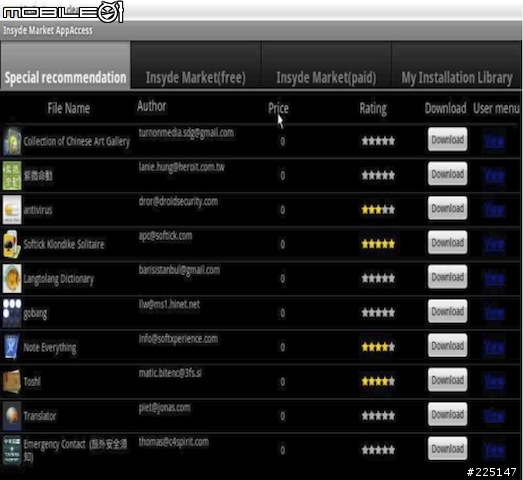Open Collection of Chinese Art Gallery app icon
523x480 pixels.
coord(12,141)
